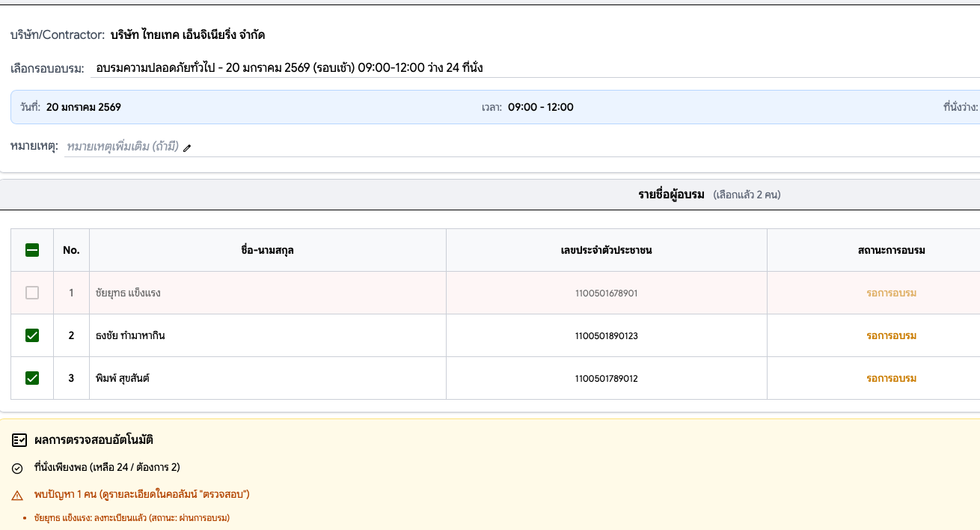The width and height of the screenshot is (980, 530).
Task: Toggle the select-all checkbox in the table header
Action: (32, 249)
